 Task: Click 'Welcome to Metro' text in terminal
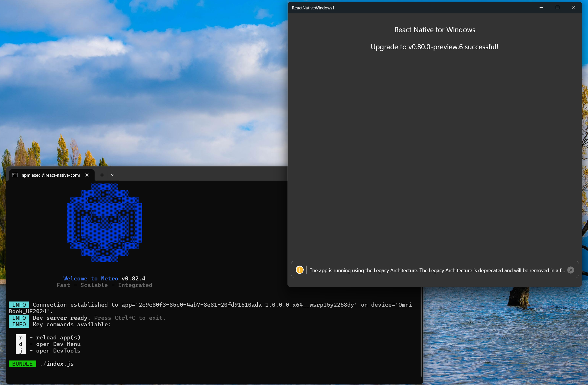[91, 278]
